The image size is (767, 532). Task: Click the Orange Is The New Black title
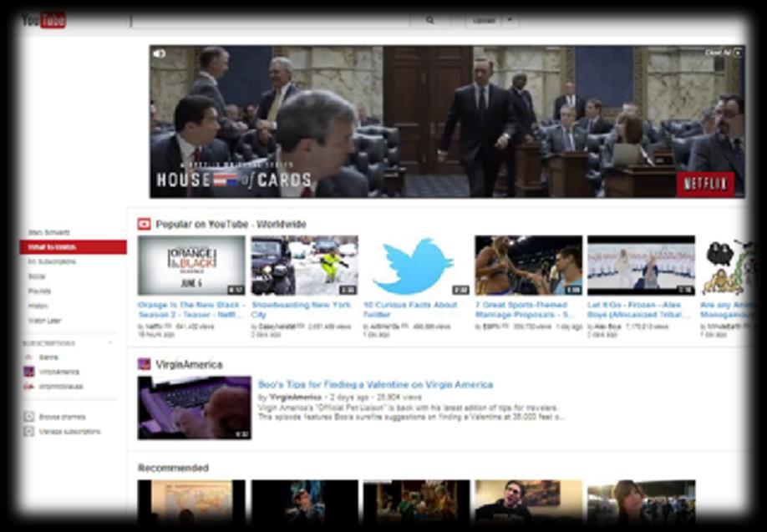click(x=191, y=310)
